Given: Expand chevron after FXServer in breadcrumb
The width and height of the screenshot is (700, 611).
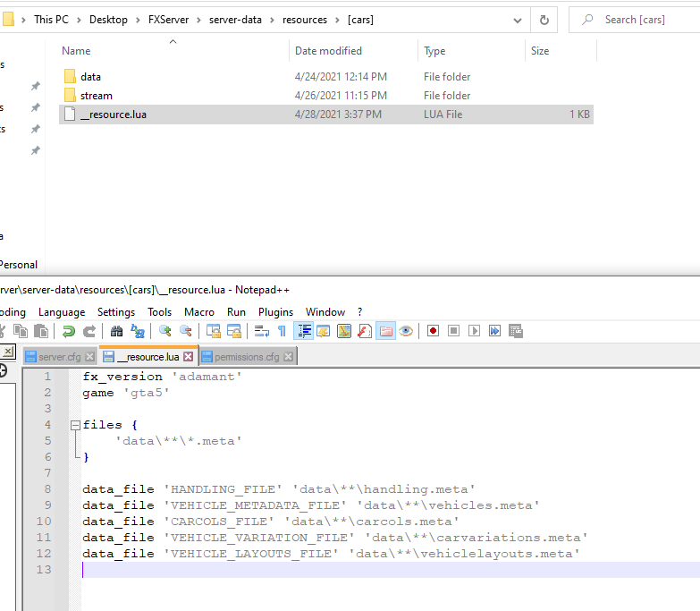Looking at the screenshot, I should 198,20.
